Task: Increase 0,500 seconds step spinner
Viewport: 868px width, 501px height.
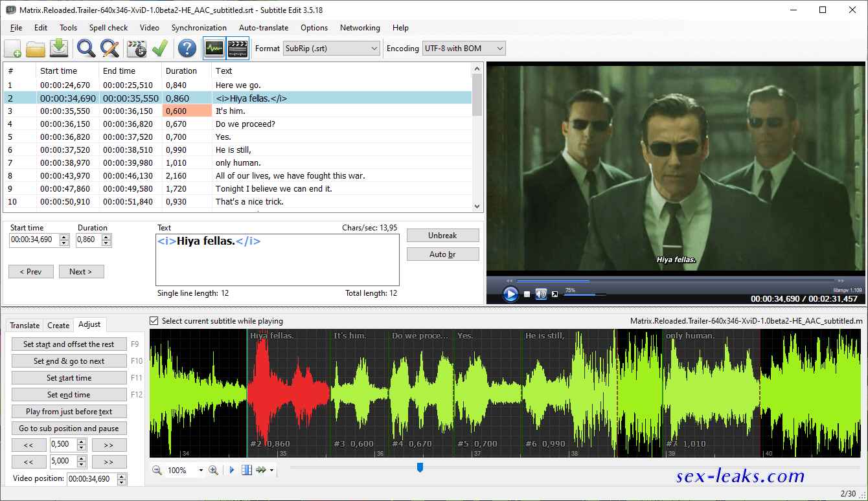Action: [82, 441]
